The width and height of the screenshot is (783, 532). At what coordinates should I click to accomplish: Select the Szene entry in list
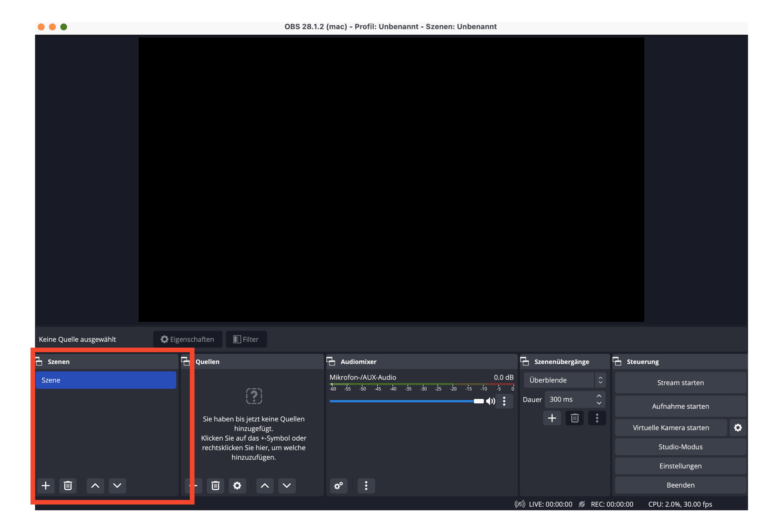pyautogui.click(x=106, y=380)
